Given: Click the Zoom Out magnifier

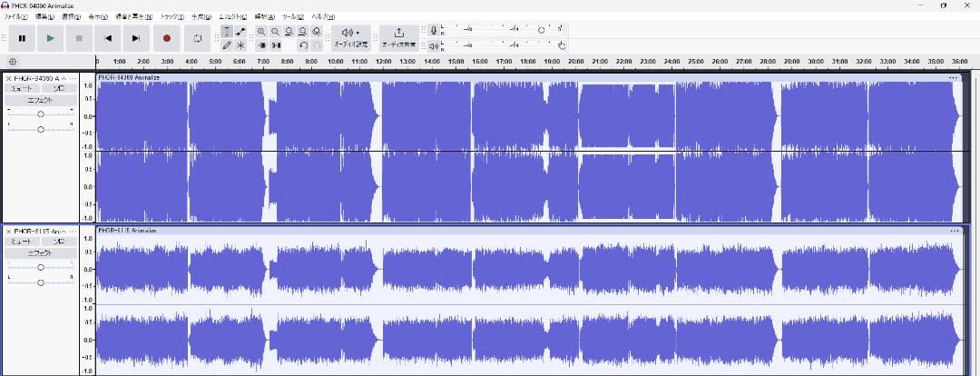Looking at the screenshot, I should 275,31.
